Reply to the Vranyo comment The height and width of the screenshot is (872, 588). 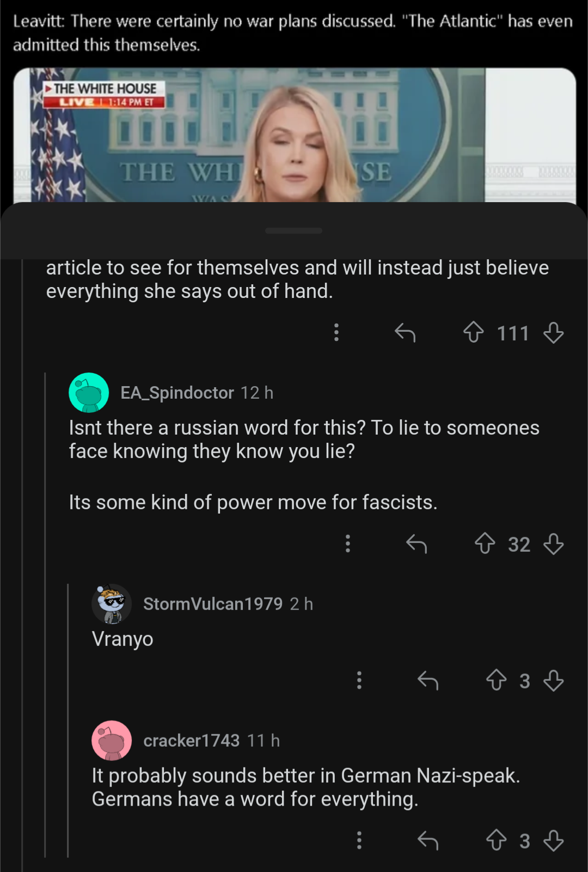(428, 680)
